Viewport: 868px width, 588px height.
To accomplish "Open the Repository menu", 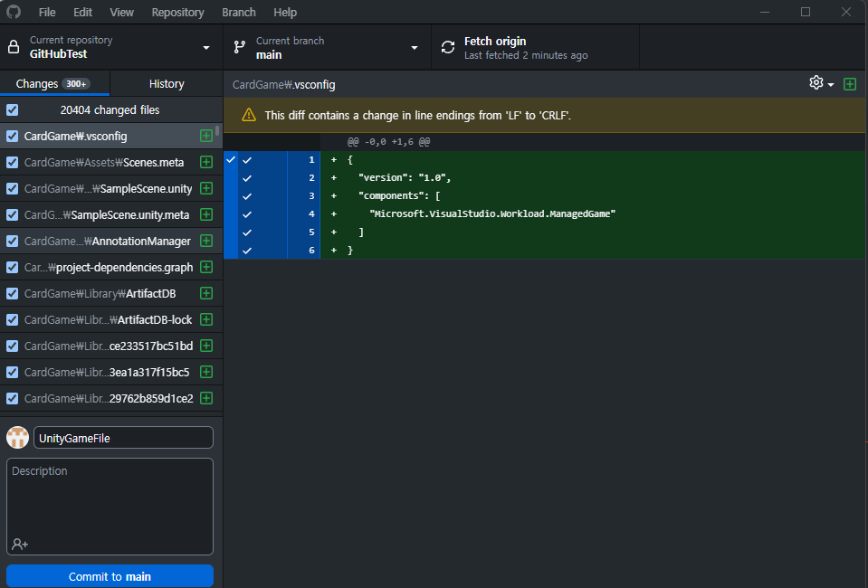I will pyautogui.click(x=177, y=12).
